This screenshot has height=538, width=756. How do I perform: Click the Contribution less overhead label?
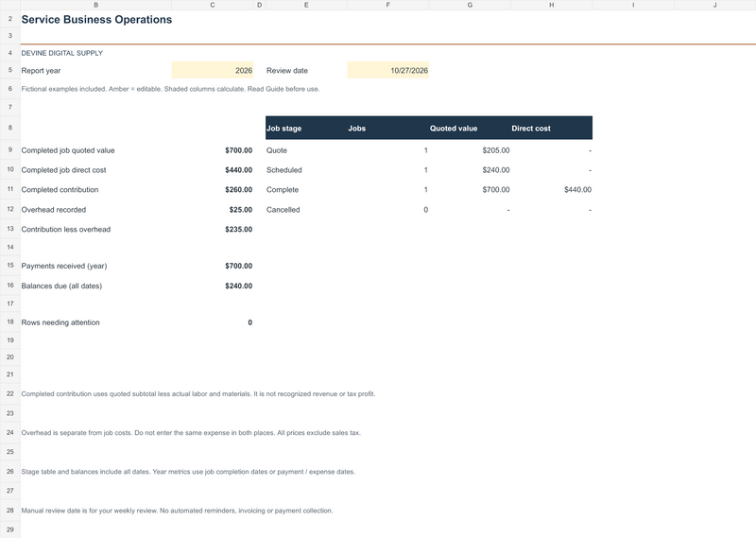coord(65,230)
